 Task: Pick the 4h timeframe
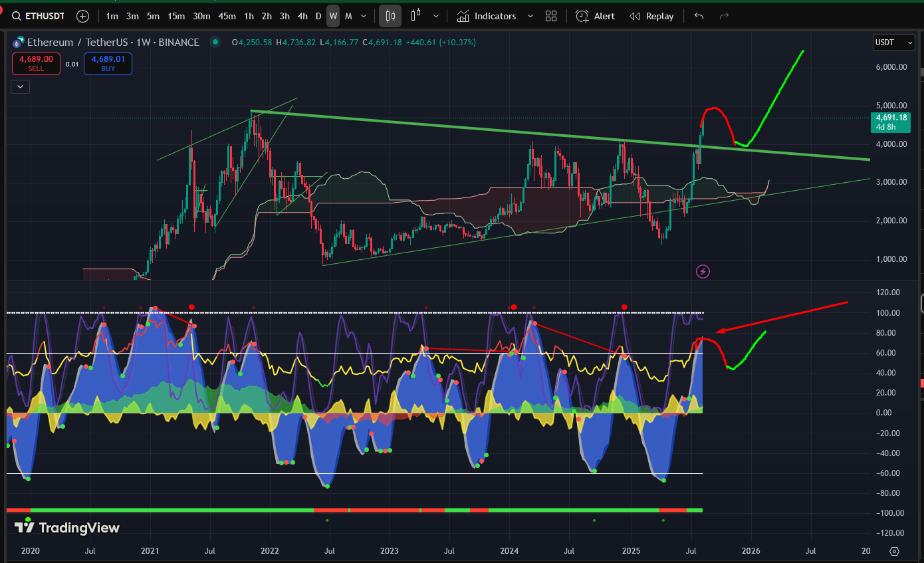click(302, 16)
